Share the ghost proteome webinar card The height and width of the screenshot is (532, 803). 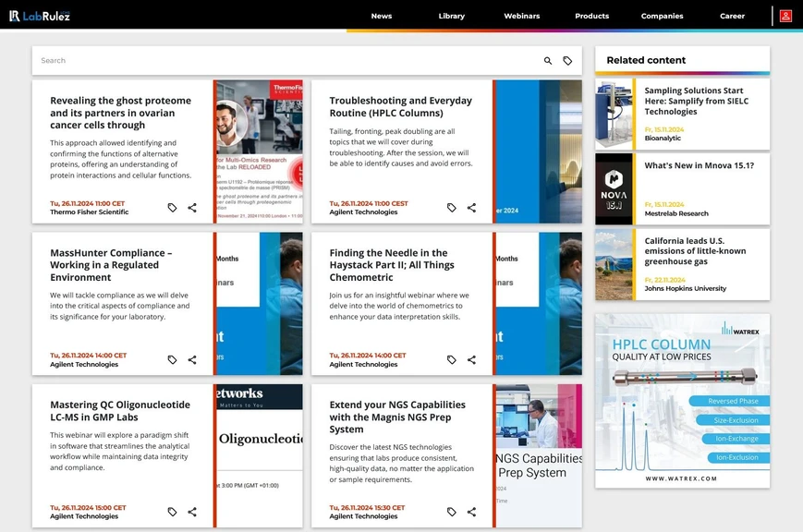click(192, 208)
